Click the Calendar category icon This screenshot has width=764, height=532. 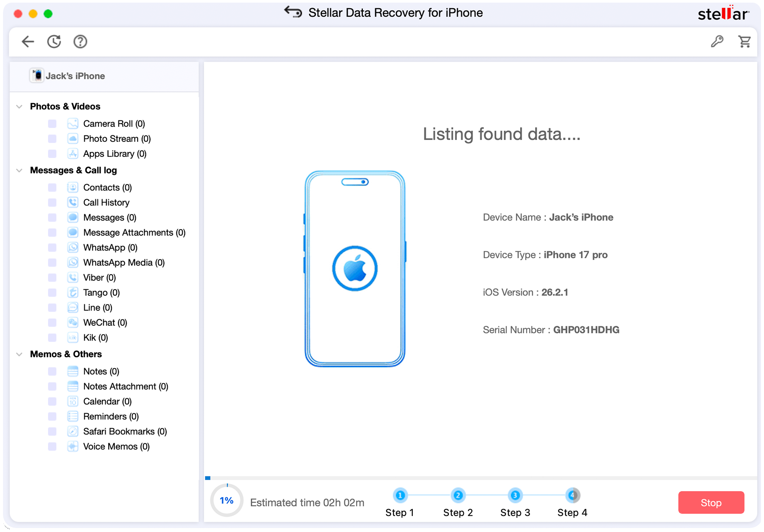[73, 401]
